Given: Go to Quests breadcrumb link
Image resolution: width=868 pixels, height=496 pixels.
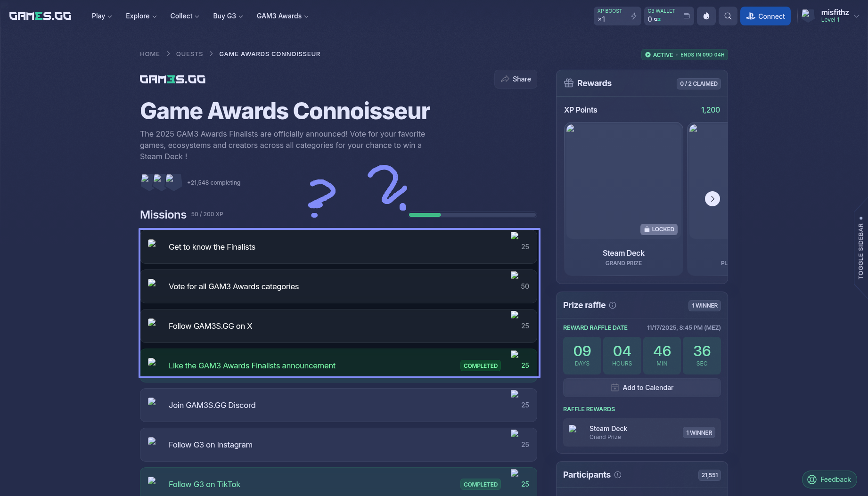Looking at the screenshot, I should point(189,54).
